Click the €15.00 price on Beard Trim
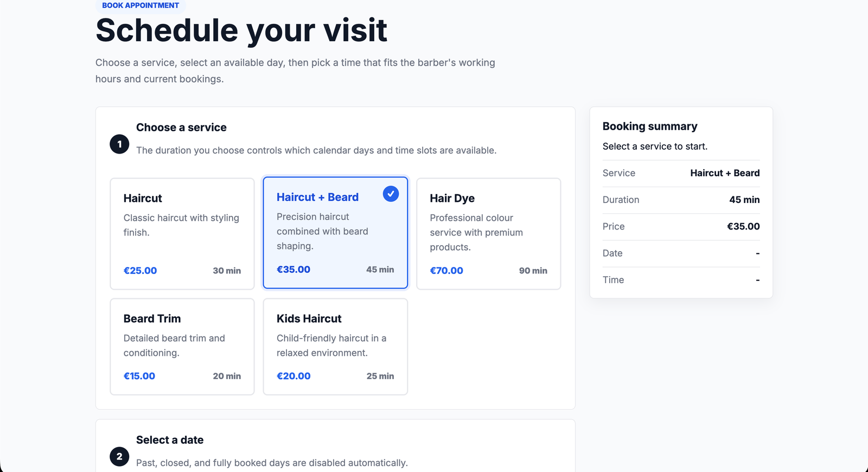Image resolution: width=868 pixels, height=472 pixels. (139, 376)
